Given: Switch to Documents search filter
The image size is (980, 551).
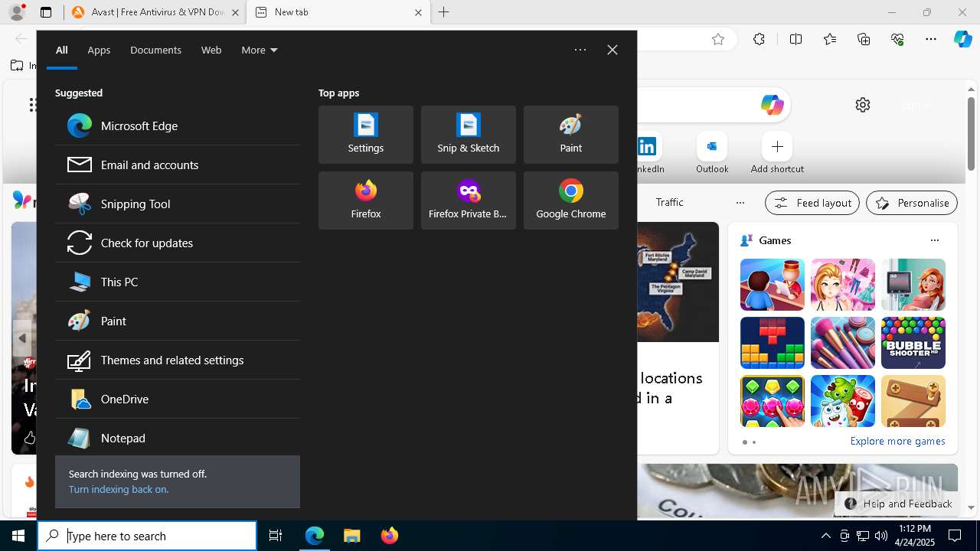Looking at the screenshot, I should click(x=155, y=50).
